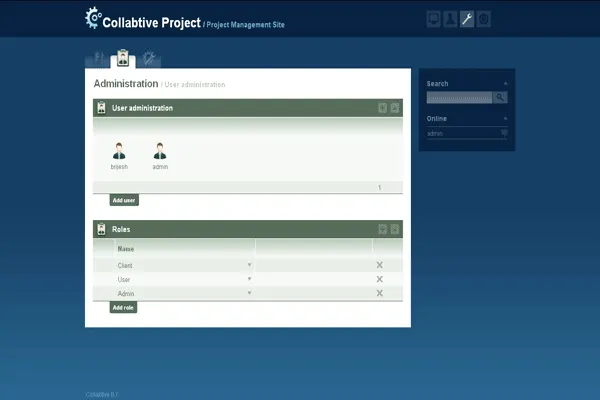Expand the Client role row arrow
Screen dimensions: 600x400
[249, 265]
